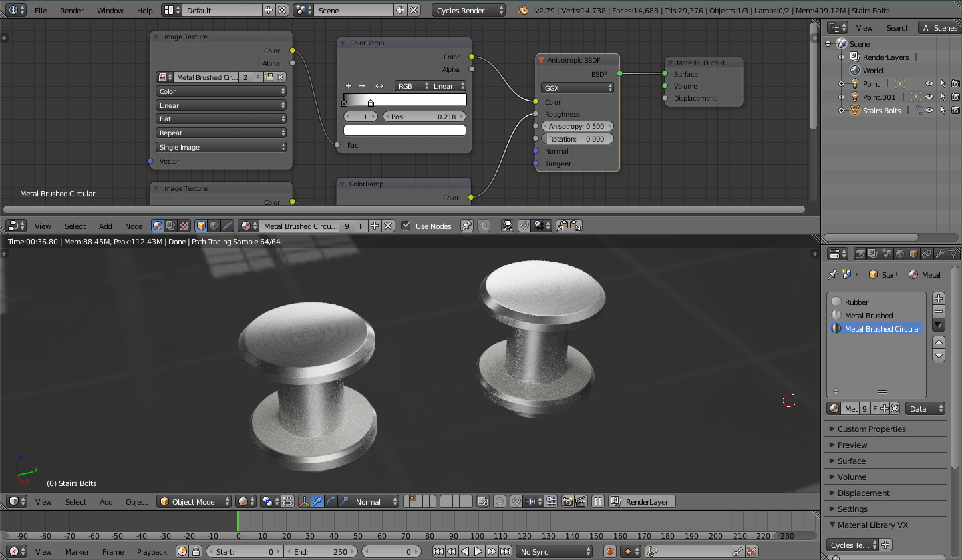Screen dimensions: 962x560
Task: Open the Cycles Render engine dropdown
Action: (468, 10)
